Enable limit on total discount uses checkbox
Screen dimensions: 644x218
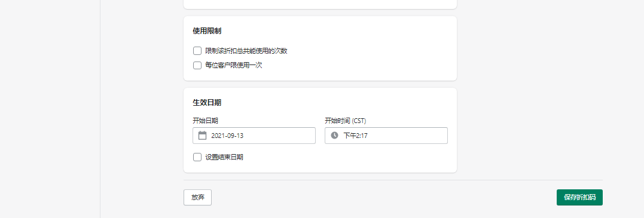coord(197,51)
